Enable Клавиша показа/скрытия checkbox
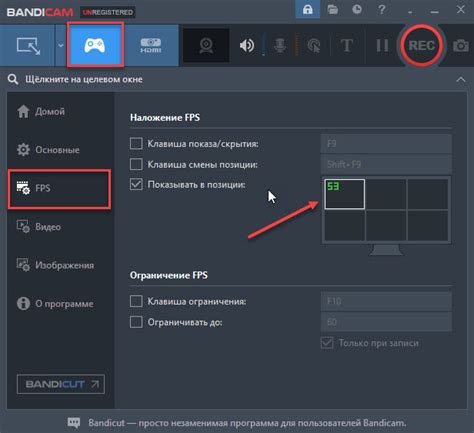This screenshot has width=474, height=433. tap(136, 144)
